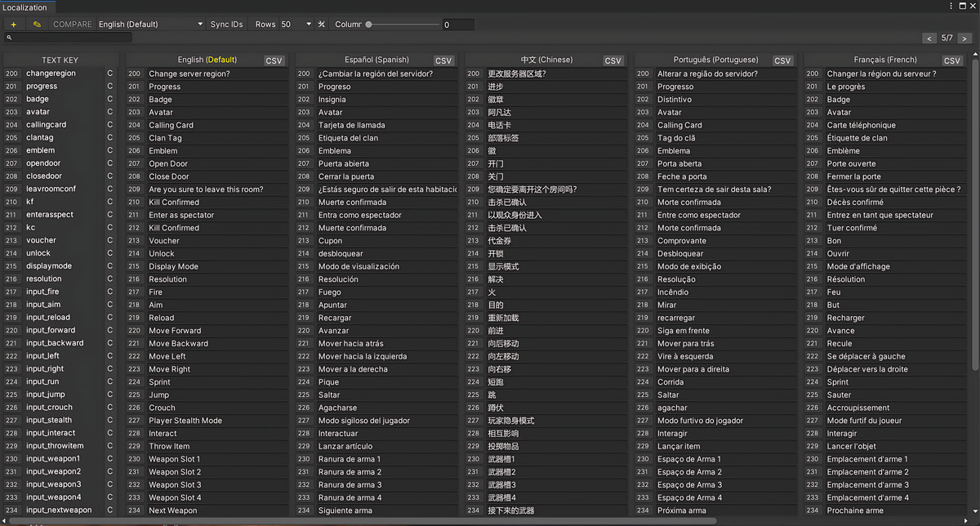Click English cell 'Are you sure to leave this room?'
This screenshot has height=526, width=980.
tap(217, 189)
